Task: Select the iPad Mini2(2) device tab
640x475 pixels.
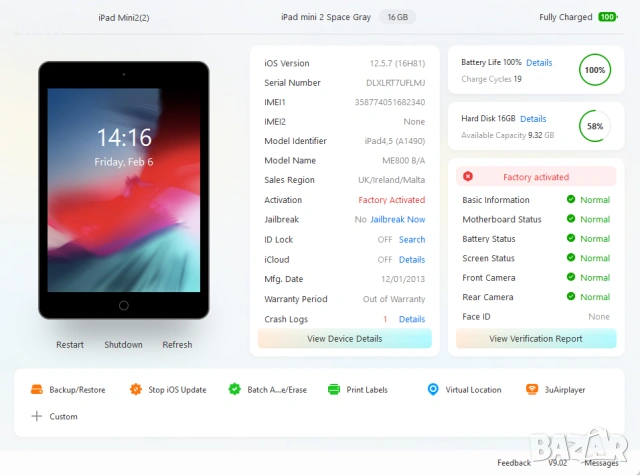Action: click(x=124, y=18)
